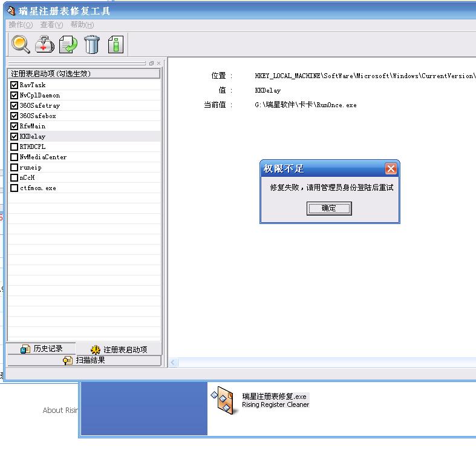The width and height of the screenshot is (476, 465).
Task: Click the 确定 button in dialog
Action: (x=329, y=208)
